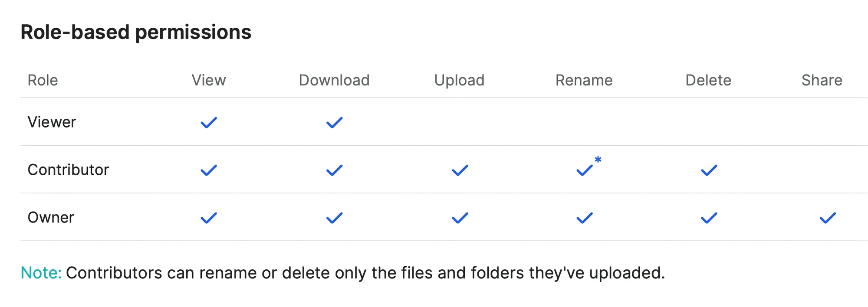Click the Owner row Download checkmark
The image size is (868, 307).
click(x=334, y=218)
